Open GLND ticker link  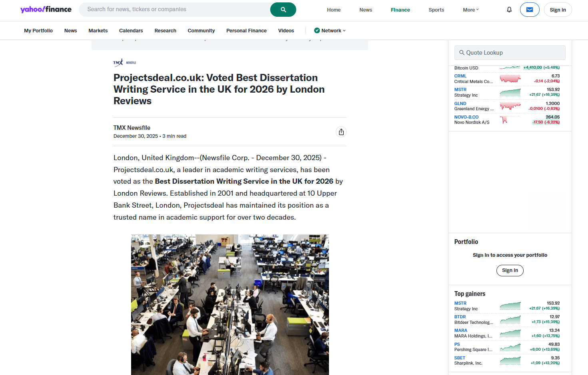coord(460,103)
